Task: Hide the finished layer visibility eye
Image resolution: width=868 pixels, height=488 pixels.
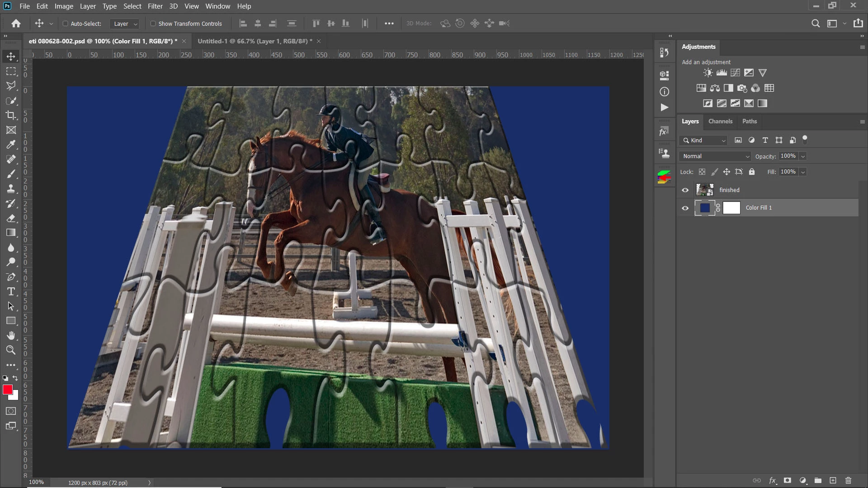Action: click(x=685, y=190)
